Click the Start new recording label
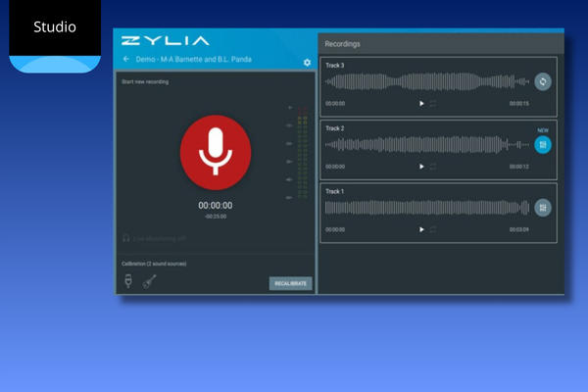This screenshot has height=392, width=588. [145, 81]
